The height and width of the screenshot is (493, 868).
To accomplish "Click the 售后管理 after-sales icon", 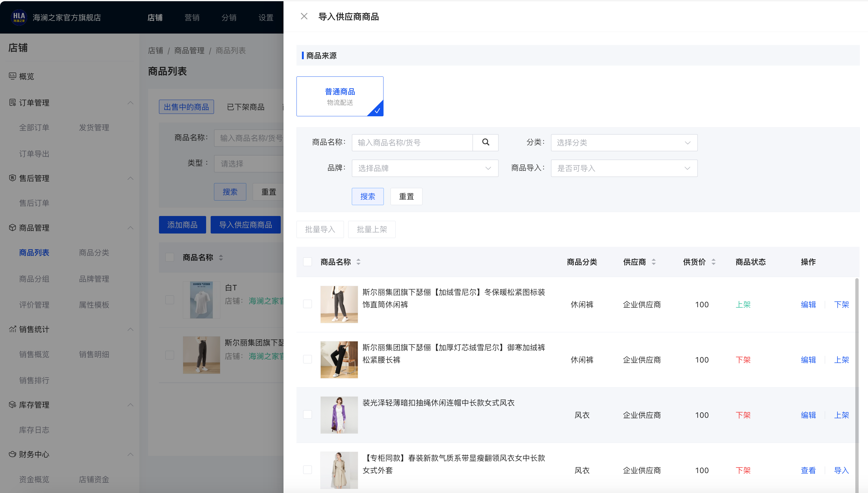I will (x=12, y=178).
